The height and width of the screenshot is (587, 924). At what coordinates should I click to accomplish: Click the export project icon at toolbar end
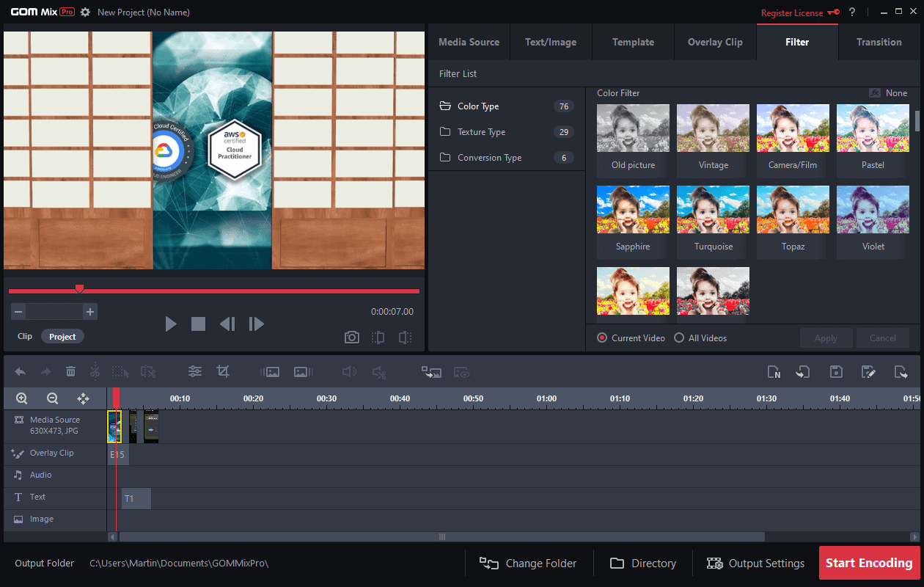(901, 372)
